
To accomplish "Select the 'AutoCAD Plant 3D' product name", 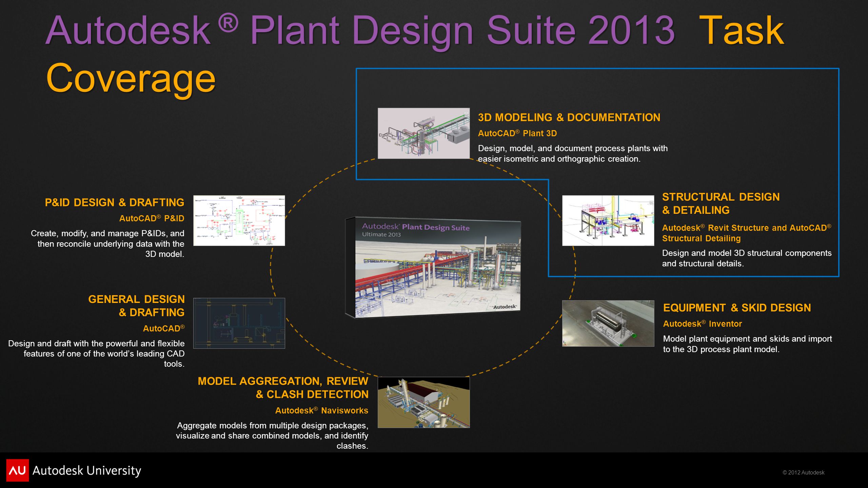I will point(517,133).
